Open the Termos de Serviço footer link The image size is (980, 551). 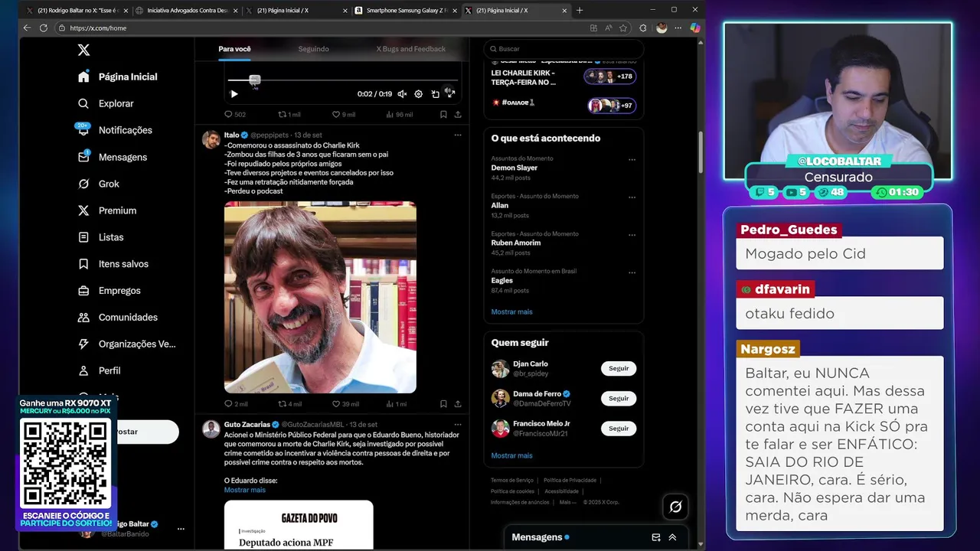click(512, 480)
